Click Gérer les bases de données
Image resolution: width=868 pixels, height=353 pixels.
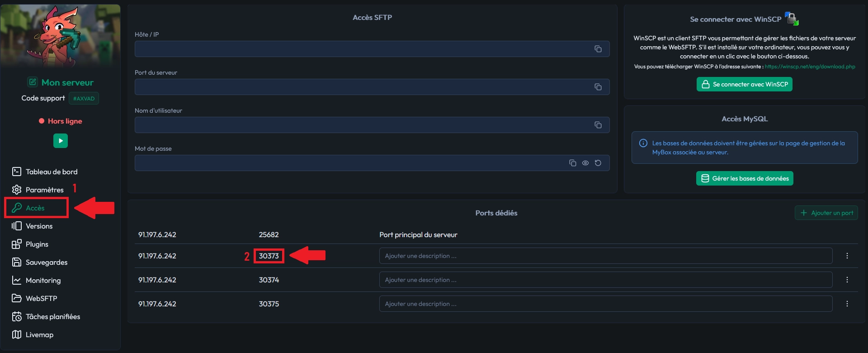tap(744, 178)
